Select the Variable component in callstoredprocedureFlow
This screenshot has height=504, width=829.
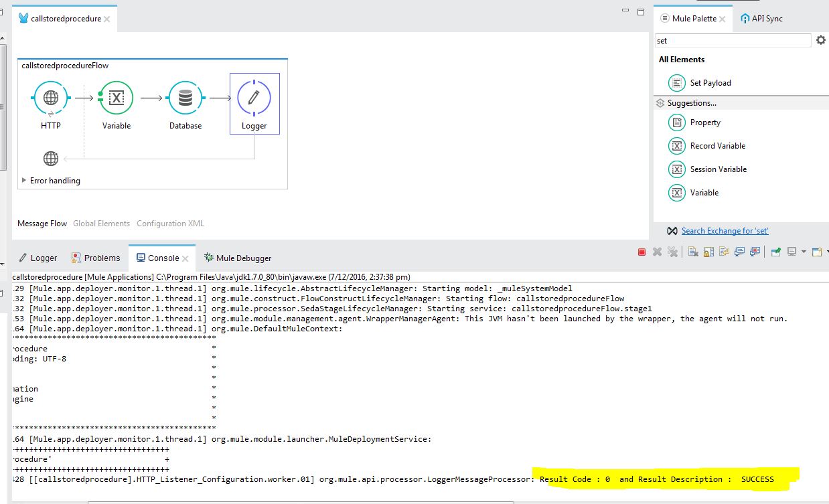tap(116, 97)
